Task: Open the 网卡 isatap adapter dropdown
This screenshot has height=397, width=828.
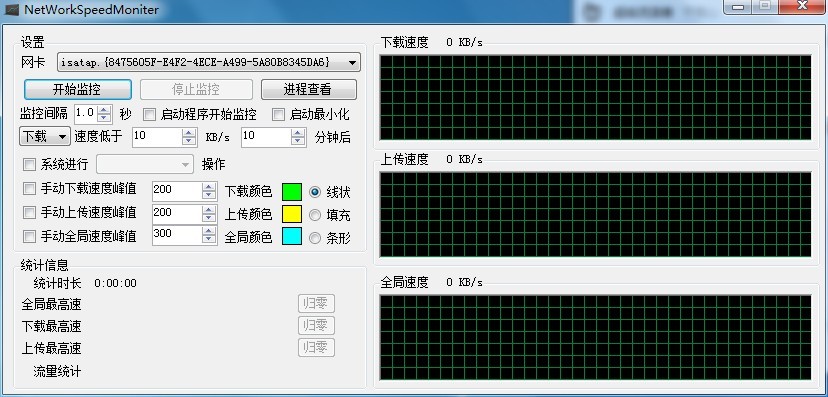Action: 209,62
